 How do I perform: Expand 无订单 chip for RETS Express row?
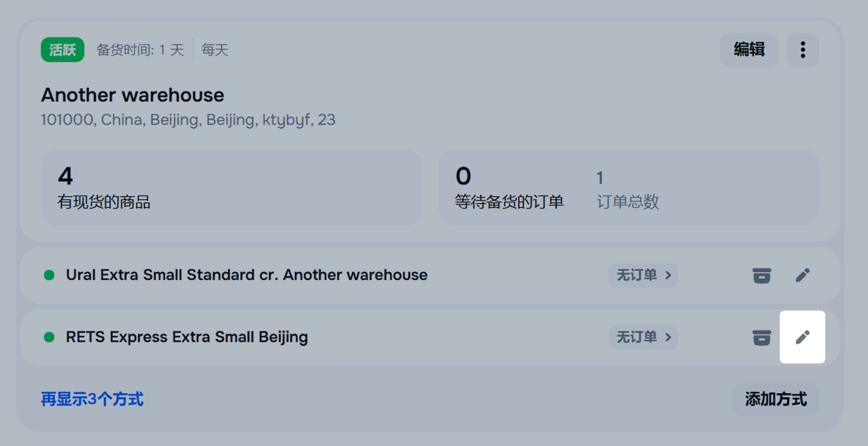(643, 338)
